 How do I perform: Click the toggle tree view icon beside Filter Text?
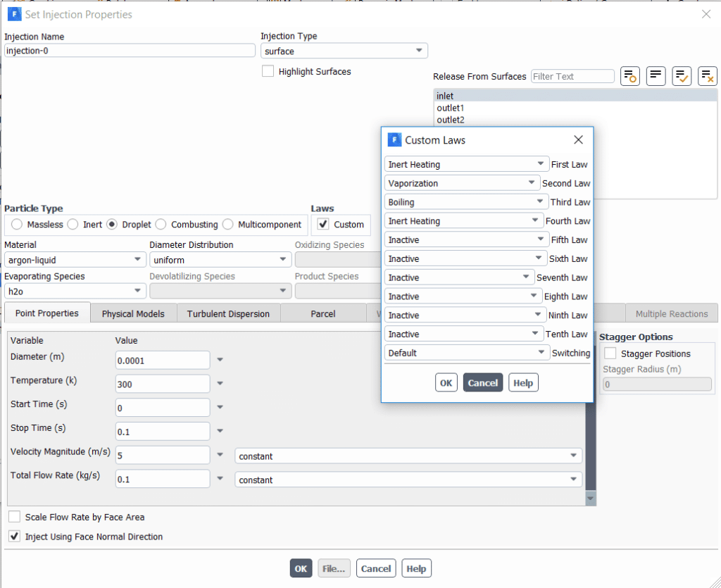(629, 76)
